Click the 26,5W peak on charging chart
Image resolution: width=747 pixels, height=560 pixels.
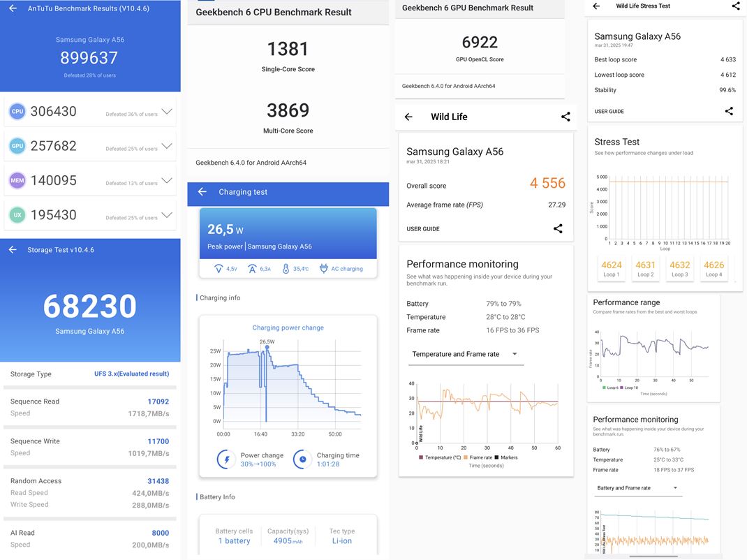coord(267,347)
